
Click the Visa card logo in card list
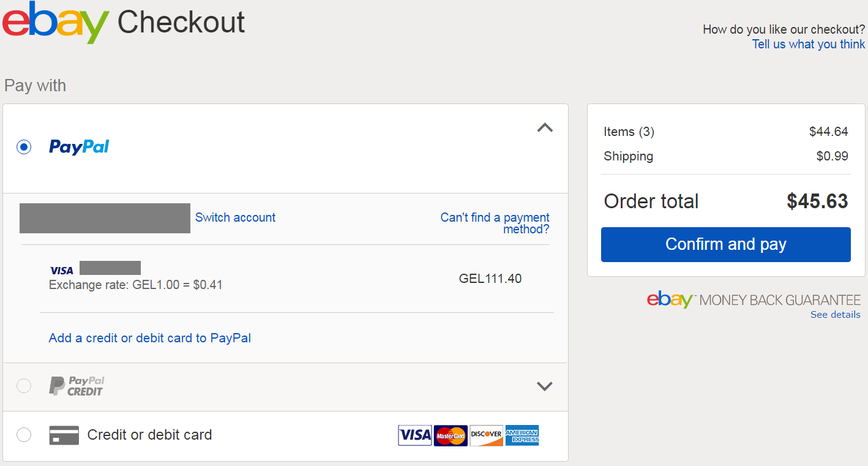[415, 435]
